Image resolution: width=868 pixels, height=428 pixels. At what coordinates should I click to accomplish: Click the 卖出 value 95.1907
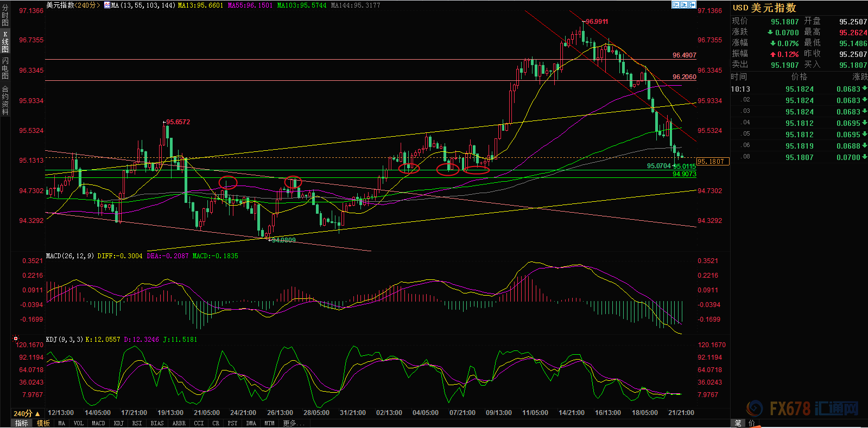784,65
